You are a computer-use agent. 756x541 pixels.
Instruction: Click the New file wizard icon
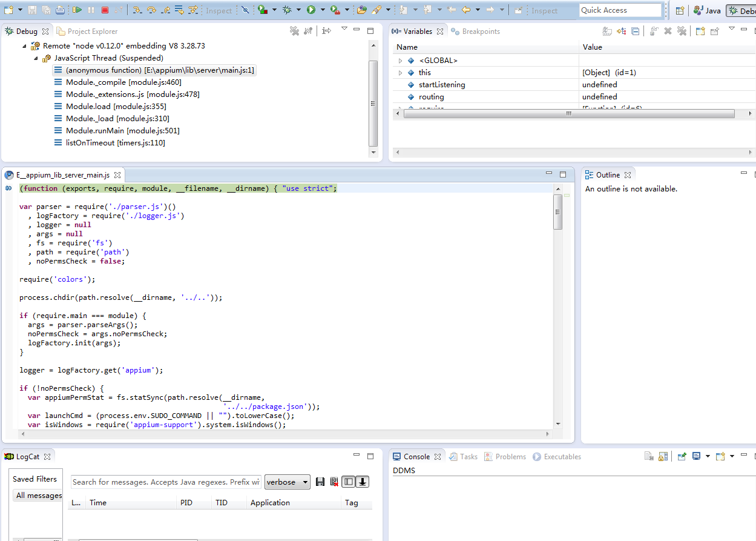(x=8, y=10)
